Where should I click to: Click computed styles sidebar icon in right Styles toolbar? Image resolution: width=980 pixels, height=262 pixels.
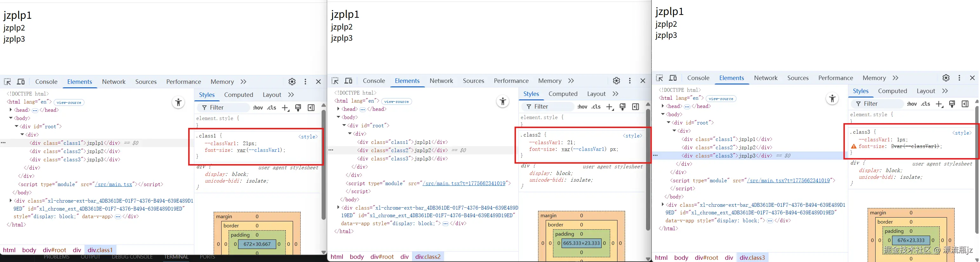point(965,104)
